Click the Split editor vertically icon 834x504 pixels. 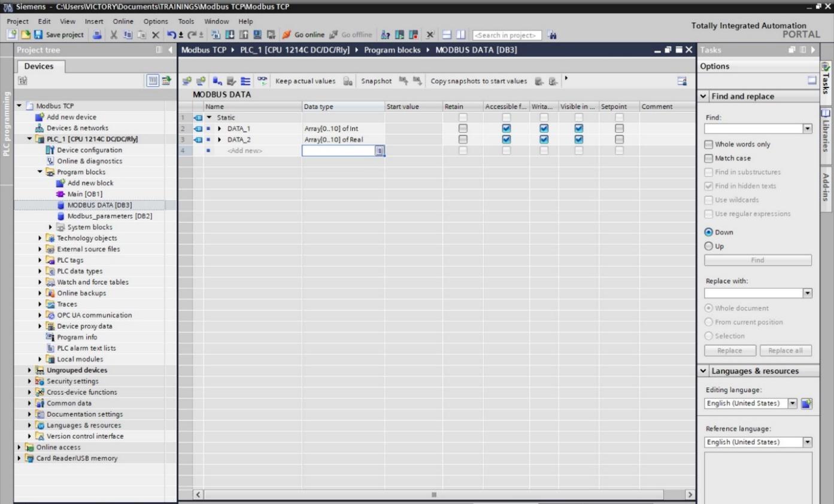(460, 35)
